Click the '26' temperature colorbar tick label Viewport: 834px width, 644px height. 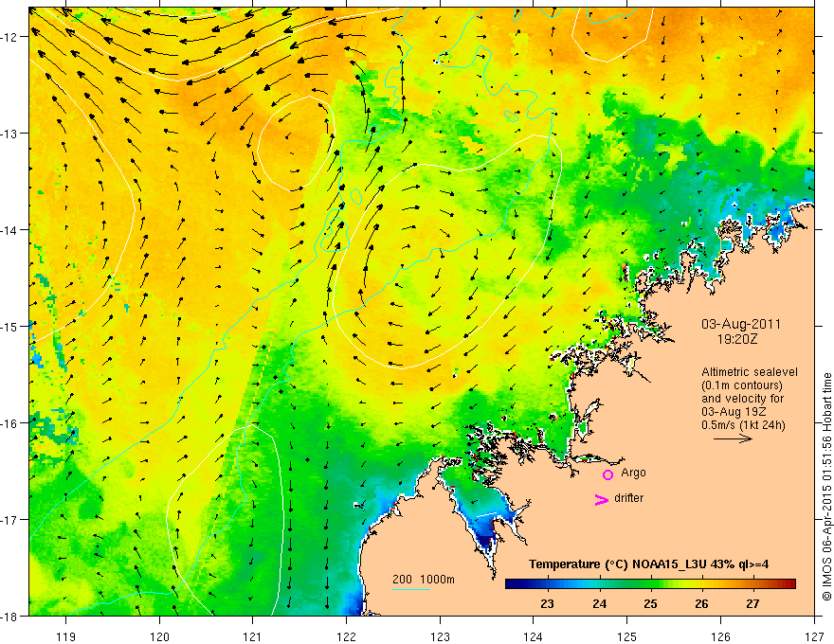(701, 604)
